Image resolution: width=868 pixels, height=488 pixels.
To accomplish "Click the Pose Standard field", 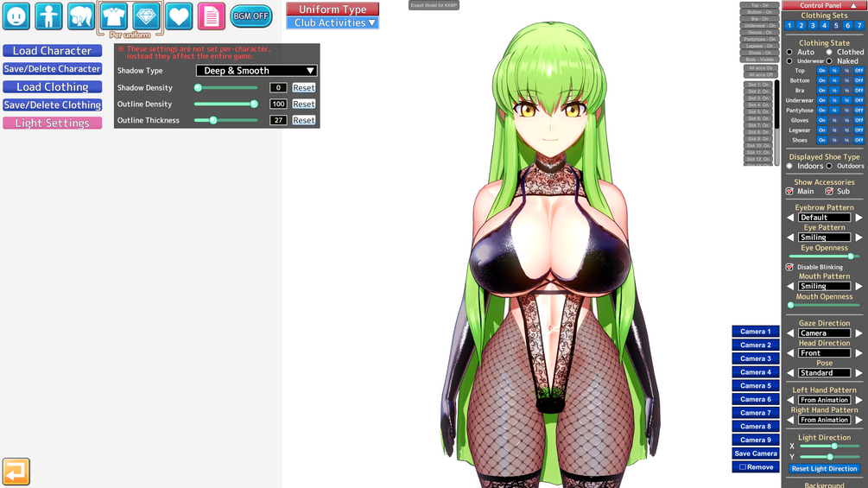I will [x=824, y=373].
